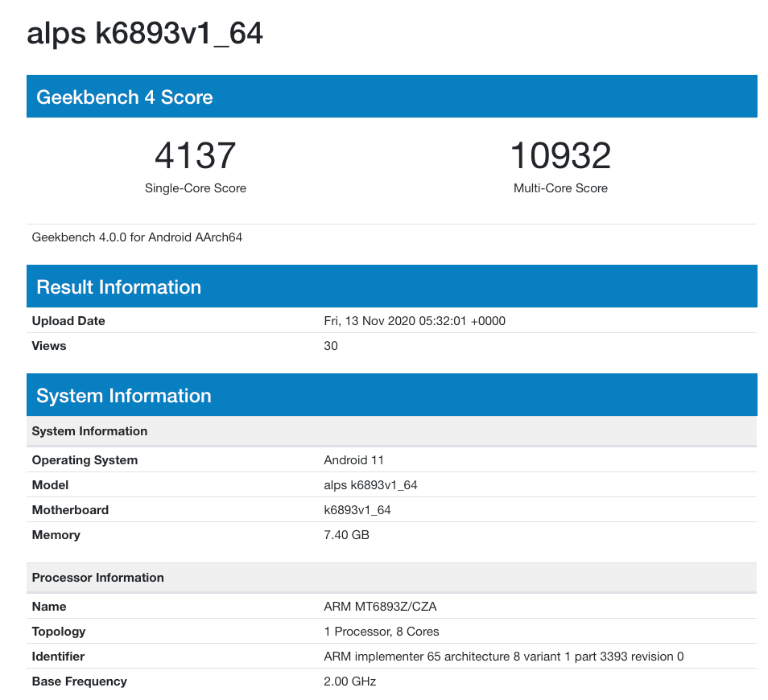This screenshot has width=768, height=700.
Task: Click the Views count 30
Action: click(x=331, y=346)
